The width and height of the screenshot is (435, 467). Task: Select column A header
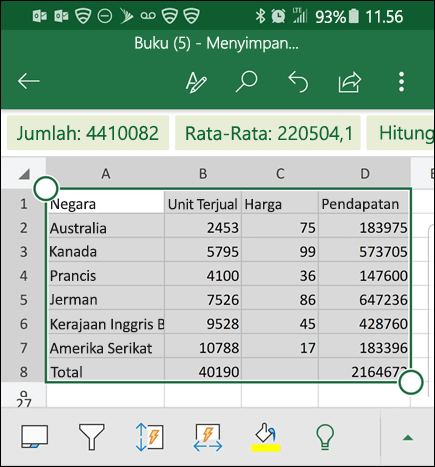point(105,173)
